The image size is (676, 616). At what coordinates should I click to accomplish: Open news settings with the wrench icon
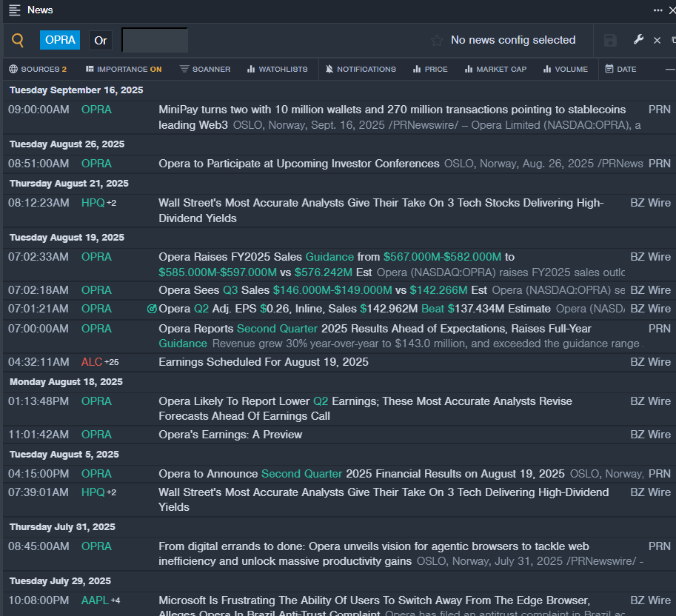tap(638, 40)
